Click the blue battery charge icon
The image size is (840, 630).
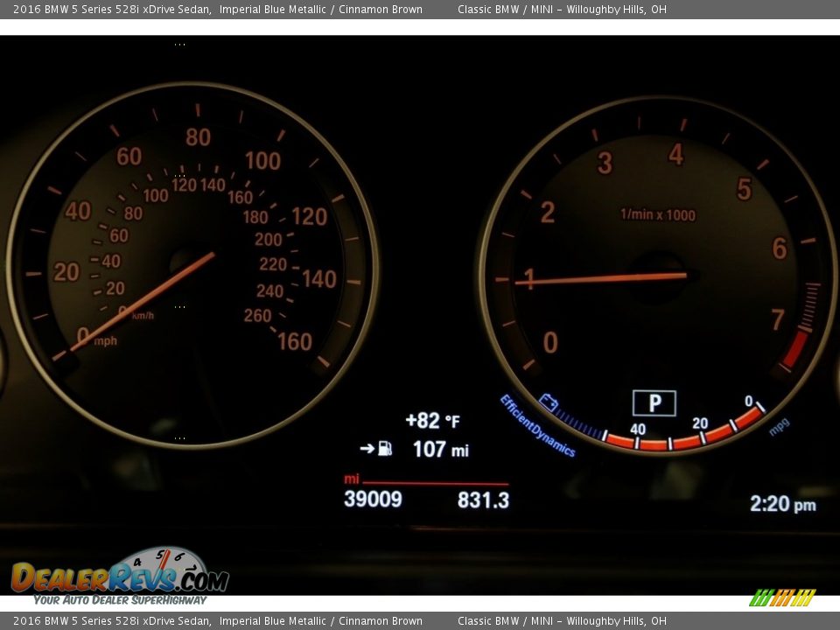[x=549, y=402]
